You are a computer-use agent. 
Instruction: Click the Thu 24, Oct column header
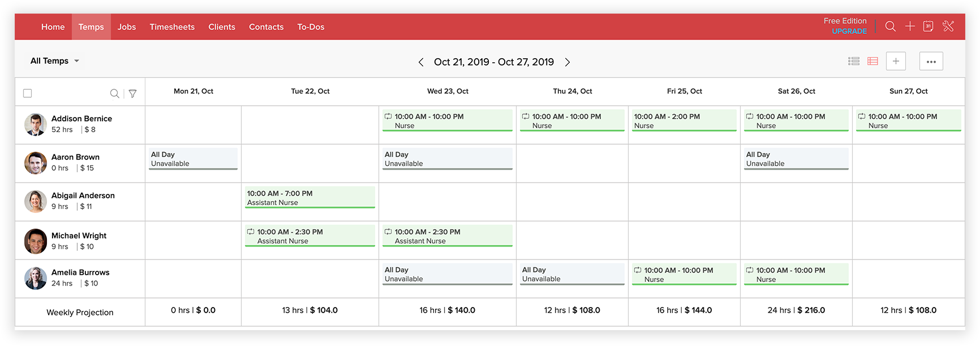pos(573,91)
